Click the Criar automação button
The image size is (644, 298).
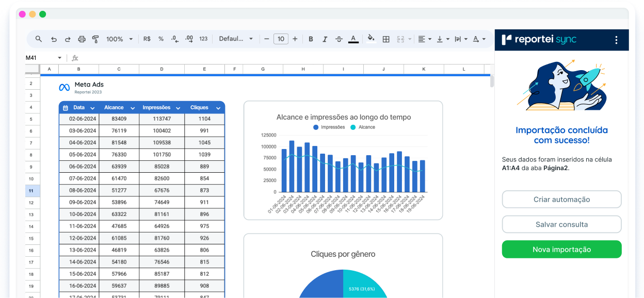[561, 200]
